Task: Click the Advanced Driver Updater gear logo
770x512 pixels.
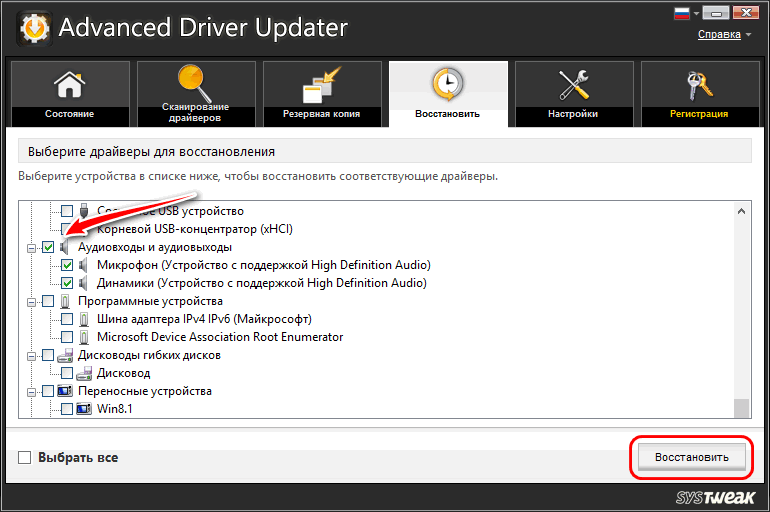Action: 34,28
